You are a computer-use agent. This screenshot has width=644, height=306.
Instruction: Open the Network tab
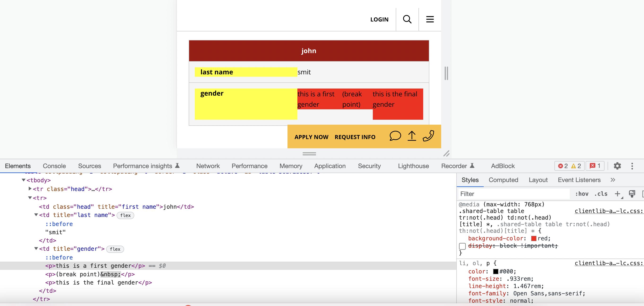208,166
